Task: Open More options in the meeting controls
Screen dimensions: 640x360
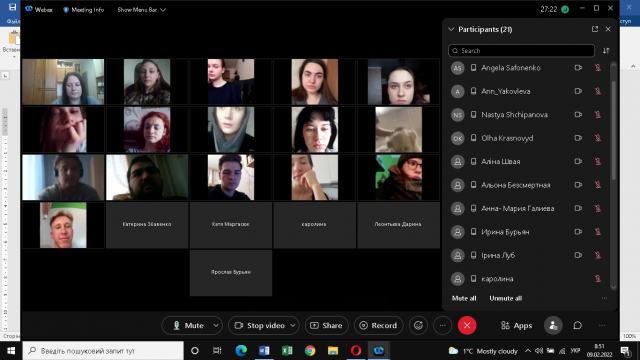Action: (x=442, y=325)
